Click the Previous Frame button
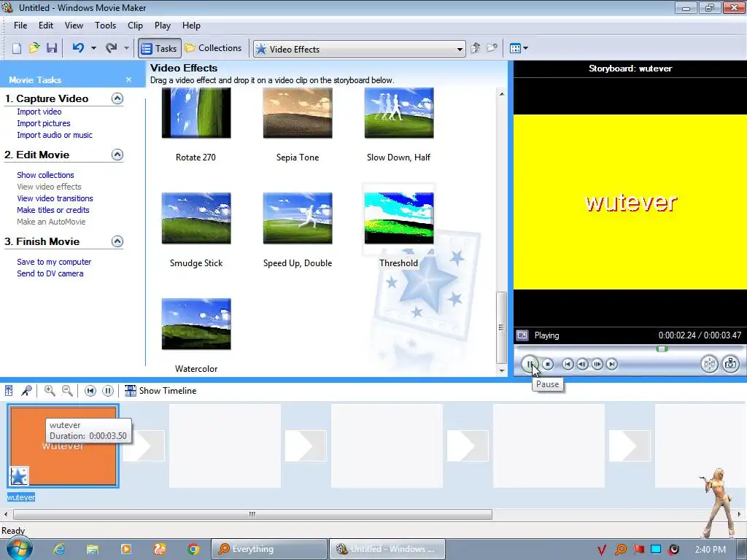 pos(582,365)
